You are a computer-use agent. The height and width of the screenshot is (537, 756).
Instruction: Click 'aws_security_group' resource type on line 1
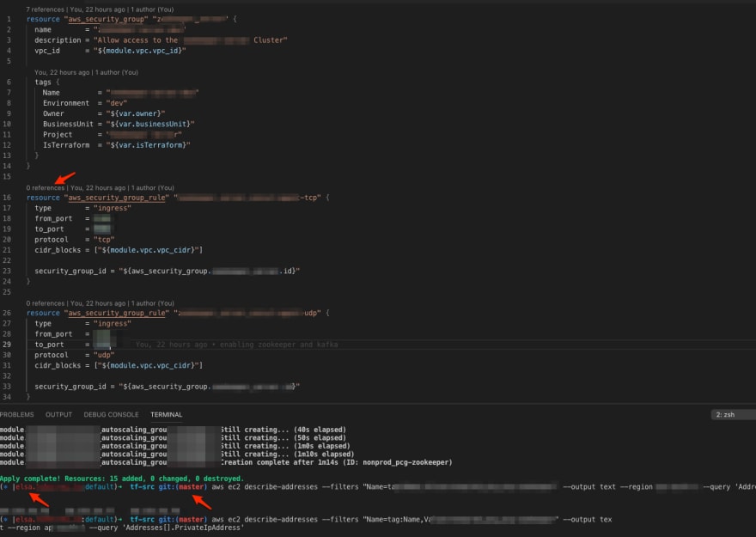(106, 19)
